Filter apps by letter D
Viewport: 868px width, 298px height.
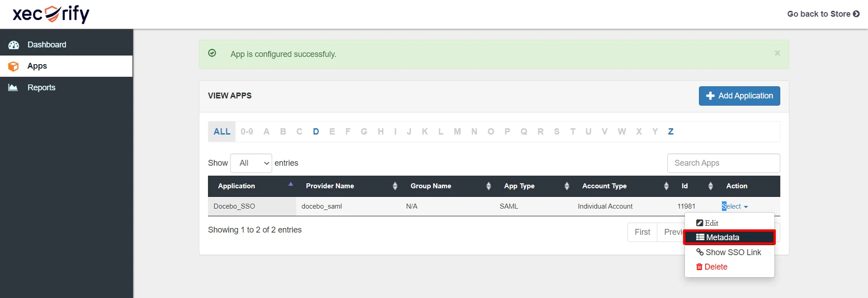click(x=316, y=131)
